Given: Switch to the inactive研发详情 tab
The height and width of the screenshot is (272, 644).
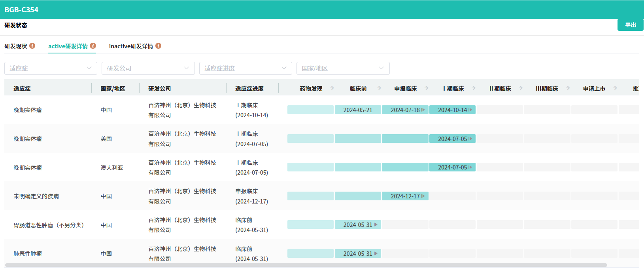Looking at the screenshot, I should click(x=131, y=46).
